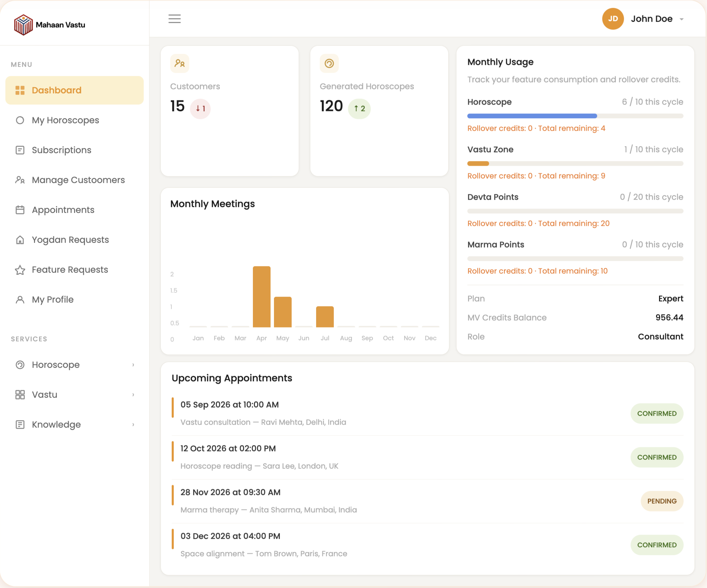The image size is (707, 588).
Task: Click the customers count '15'
Action: [177, 106]
